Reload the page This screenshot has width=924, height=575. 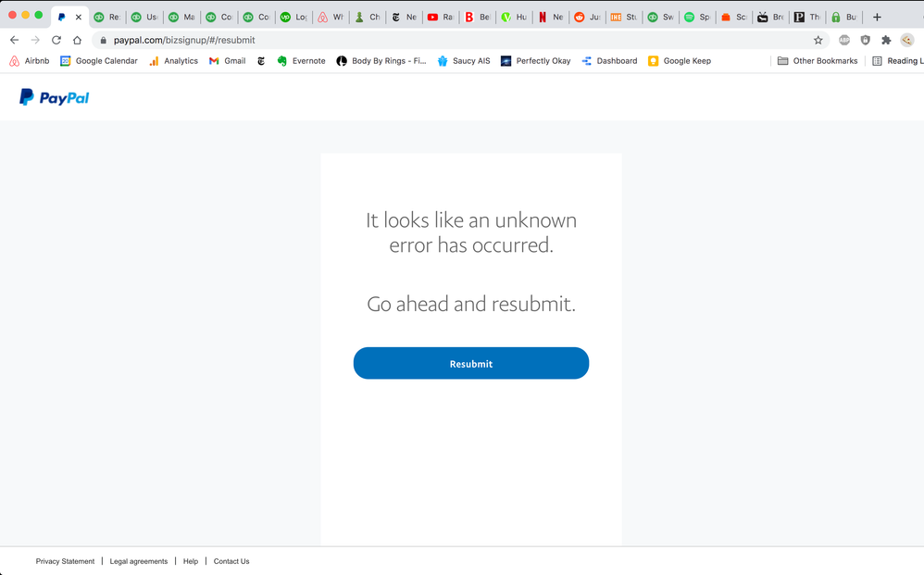(x=56, y=40)
